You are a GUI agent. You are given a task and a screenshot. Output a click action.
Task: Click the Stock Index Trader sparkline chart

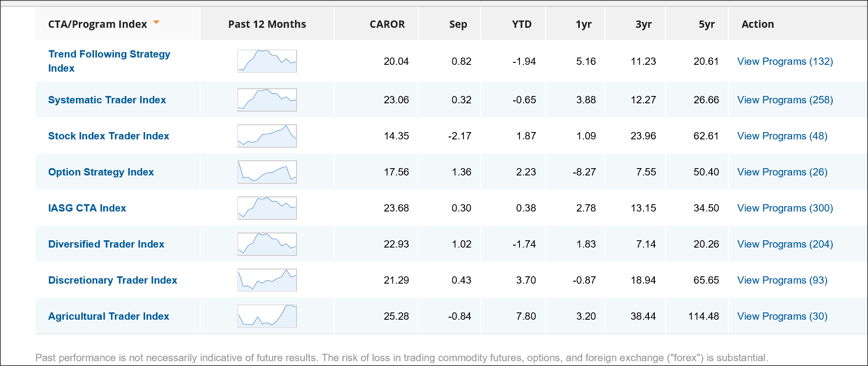click(267, 136)
